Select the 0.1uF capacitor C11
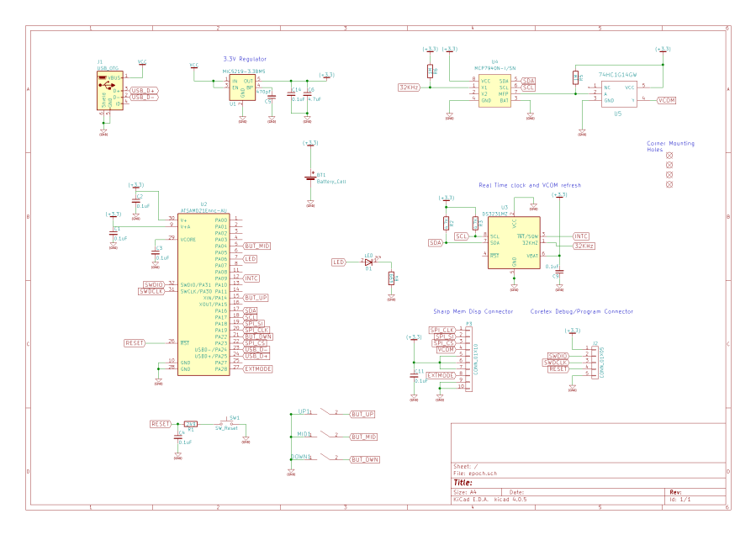756x535 pixels. tap(413, 375)
